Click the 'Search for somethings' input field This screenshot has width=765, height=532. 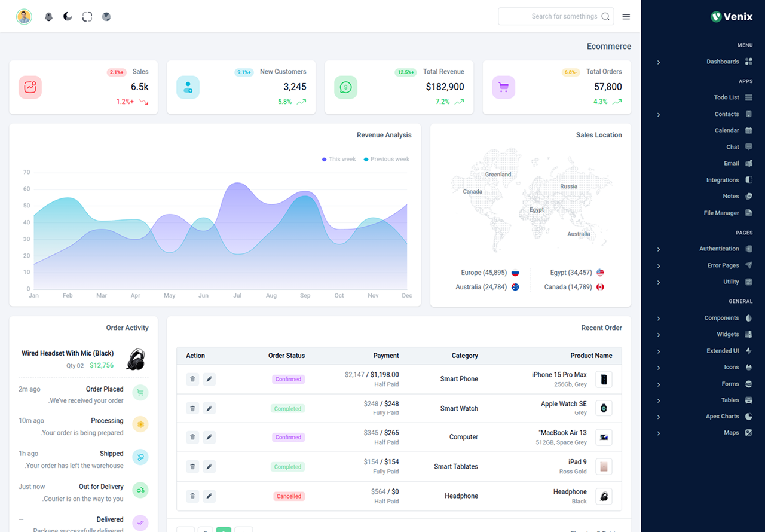coord(550,17)
